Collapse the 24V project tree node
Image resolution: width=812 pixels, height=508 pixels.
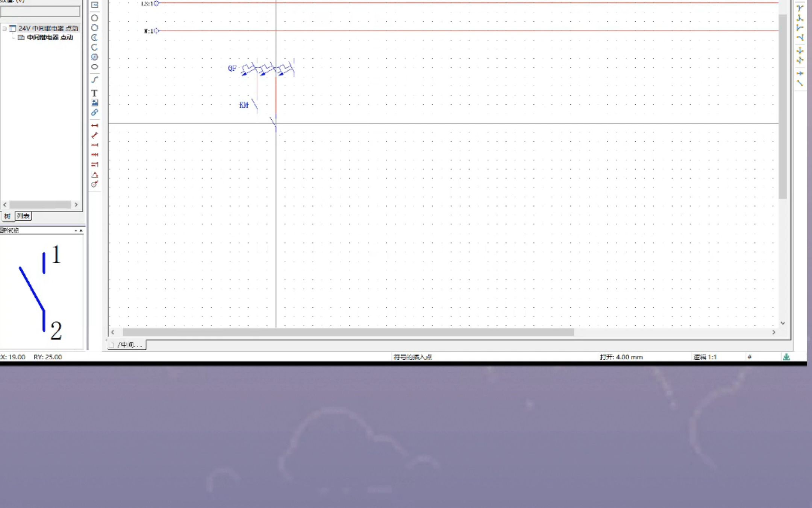[5, 29]
